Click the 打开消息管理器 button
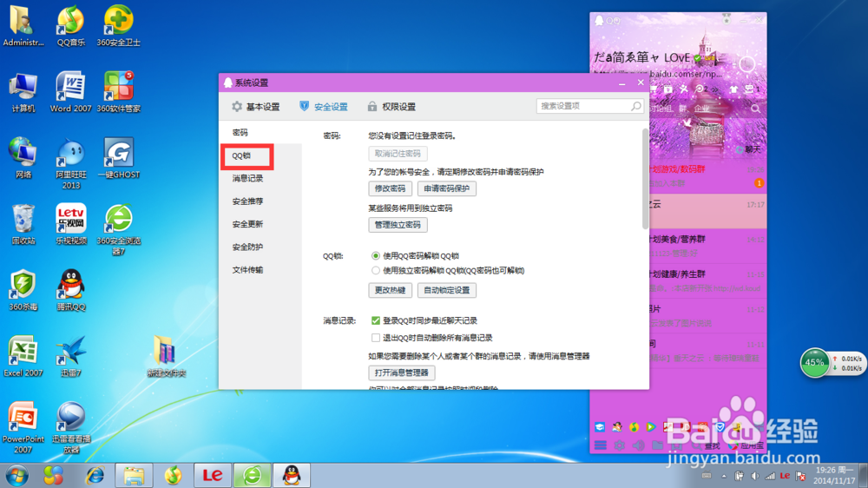 [x=401, y=373]
